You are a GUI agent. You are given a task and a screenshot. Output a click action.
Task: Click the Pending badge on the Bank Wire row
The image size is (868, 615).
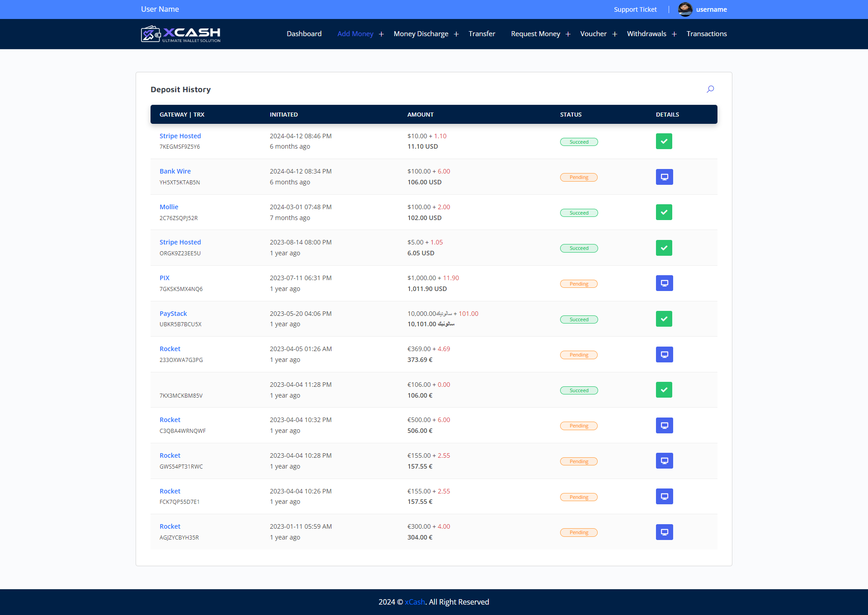tap(579, 177)
